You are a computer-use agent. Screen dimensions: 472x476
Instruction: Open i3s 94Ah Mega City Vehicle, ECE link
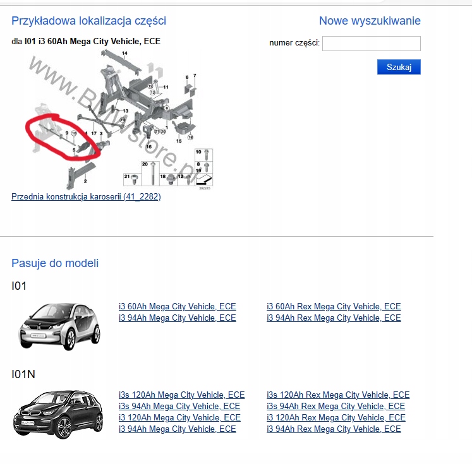[x=179, y=406]
